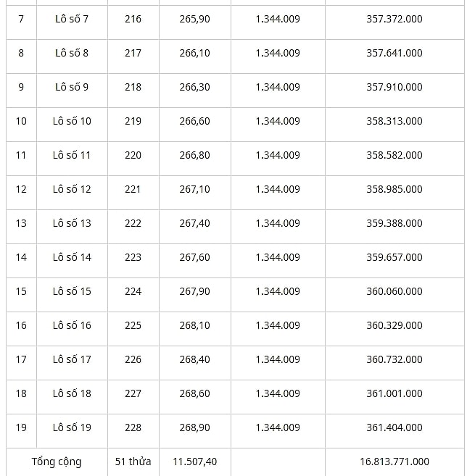Screen dimensions: 475x476
Task: Select total area 11.507,40 cell
Action: tap(195, 462)
